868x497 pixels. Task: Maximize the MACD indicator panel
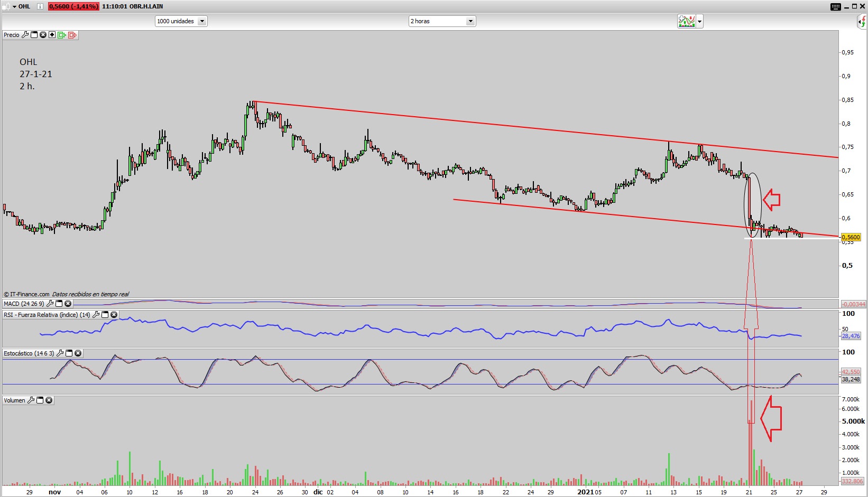pos(59,304)
